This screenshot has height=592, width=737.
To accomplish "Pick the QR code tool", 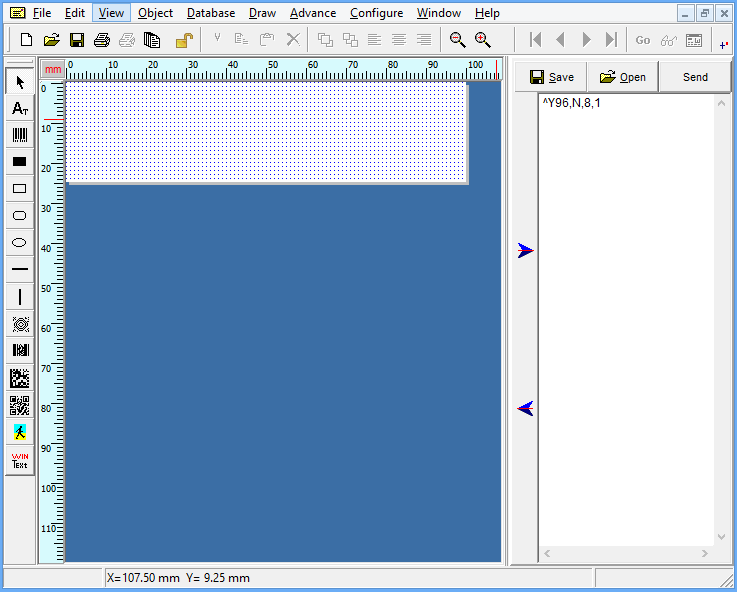I will point(19,405).
